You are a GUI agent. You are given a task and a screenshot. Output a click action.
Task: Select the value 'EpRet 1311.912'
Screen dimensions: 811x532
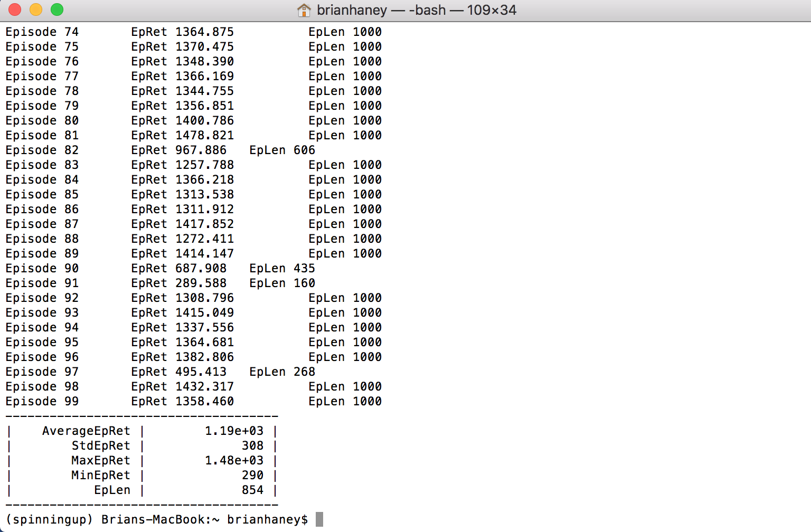tap(183, 209)
